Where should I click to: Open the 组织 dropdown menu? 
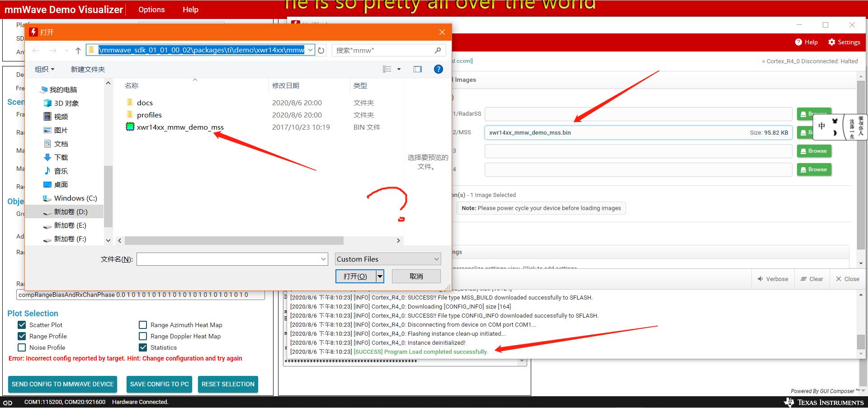44,69
